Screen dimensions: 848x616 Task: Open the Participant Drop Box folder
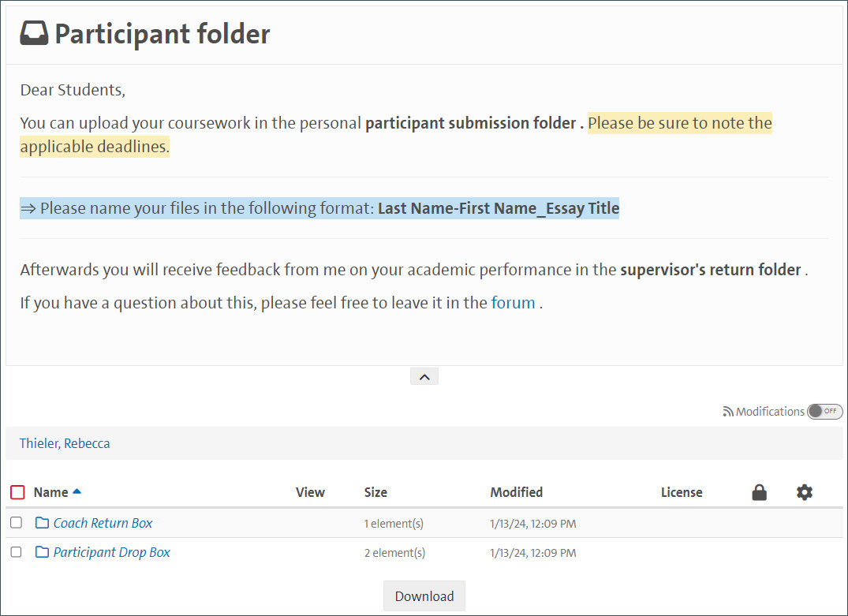111,552
